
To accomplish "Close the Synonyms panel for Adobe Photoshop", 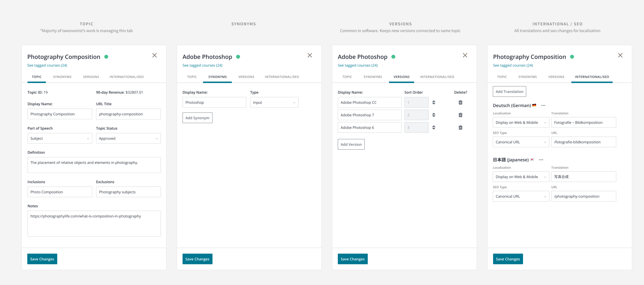I will [x=310, y=55].
